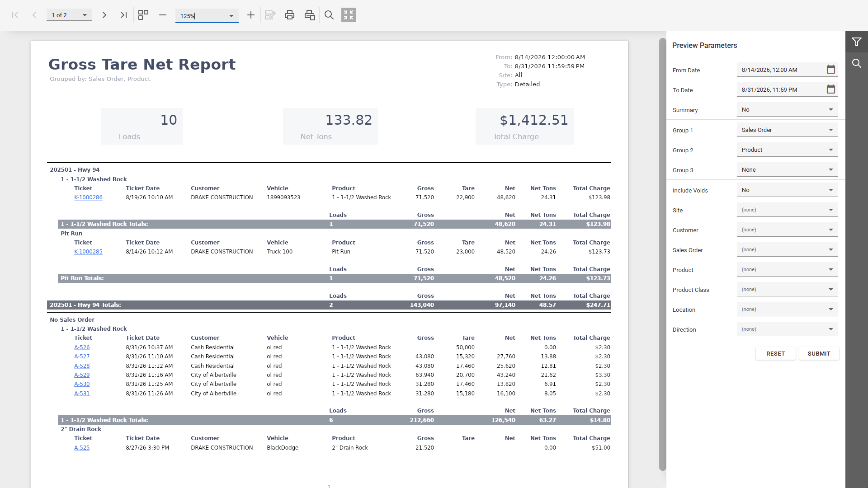Viewport: 868px width, 488px height.
Task: Open ticket A-530 link
Action: (x=82, y=384)
